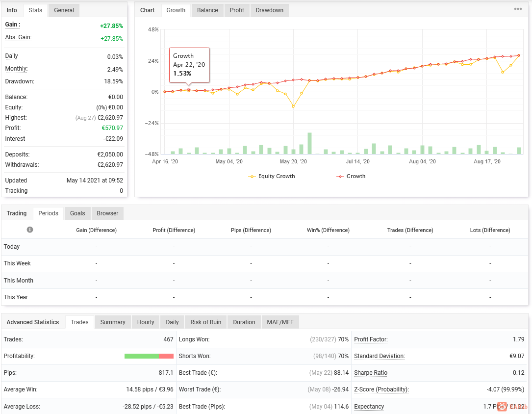Switch to the MAE/MFE tab

[280, 322]
